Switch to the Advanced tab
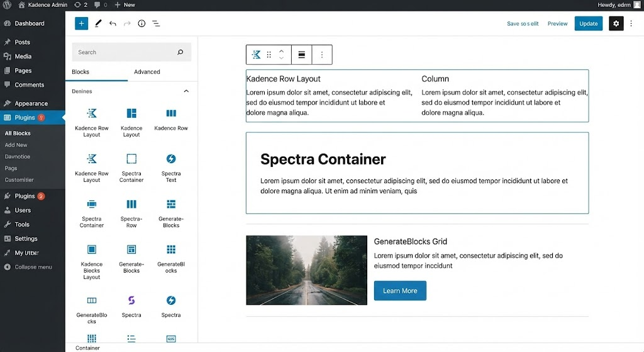The width and height of the screenshot is (644, 352). (147, 72)
